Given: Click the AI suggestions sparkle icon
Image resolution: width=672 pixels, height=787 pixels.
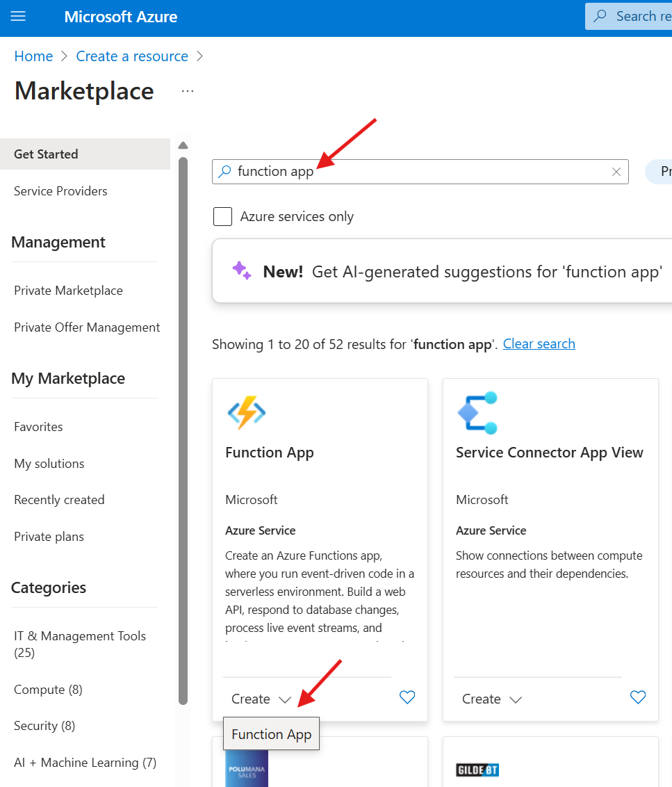Looking at the screenshot, I should tap(241, 270).
